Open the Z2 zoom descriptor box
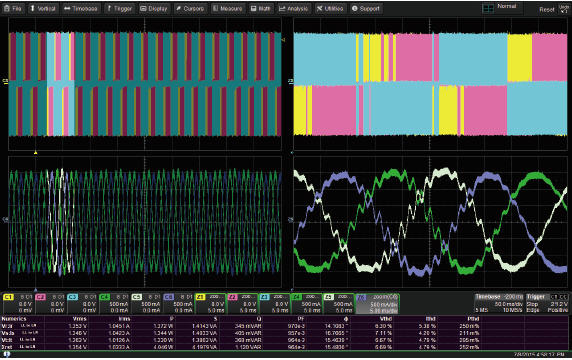This screenshot has width=572, height=360. click(243, 303)
